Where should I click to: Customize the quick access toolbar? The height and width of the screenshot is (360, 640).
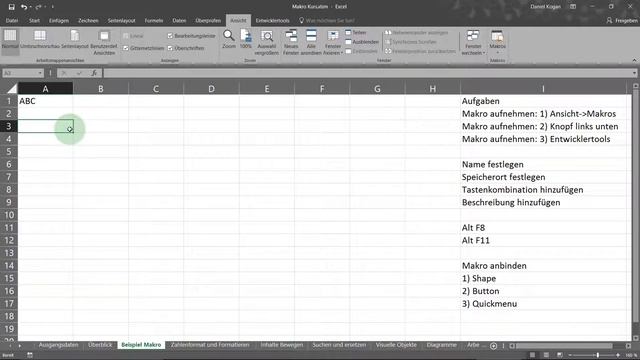tap(52, 7)
